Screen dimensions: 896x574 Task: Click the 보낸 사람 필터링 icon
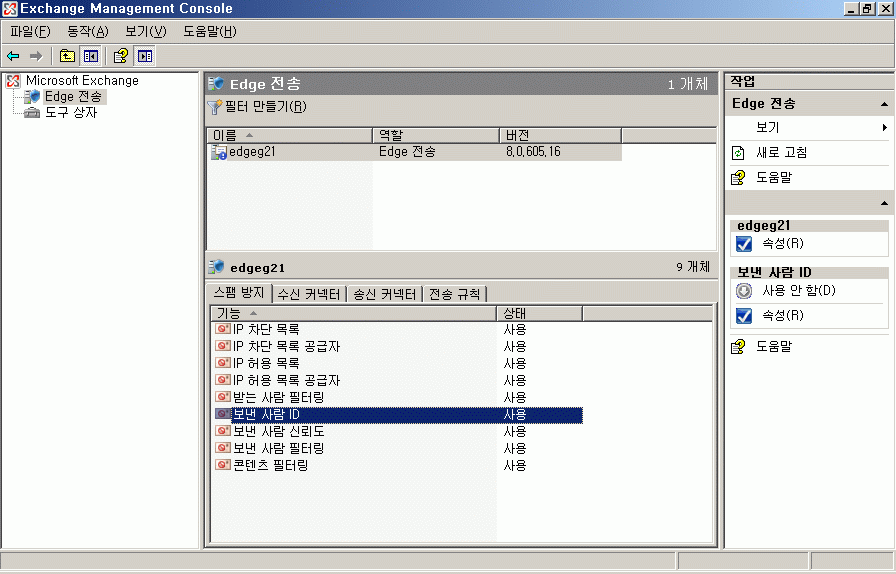click(222, 448)
